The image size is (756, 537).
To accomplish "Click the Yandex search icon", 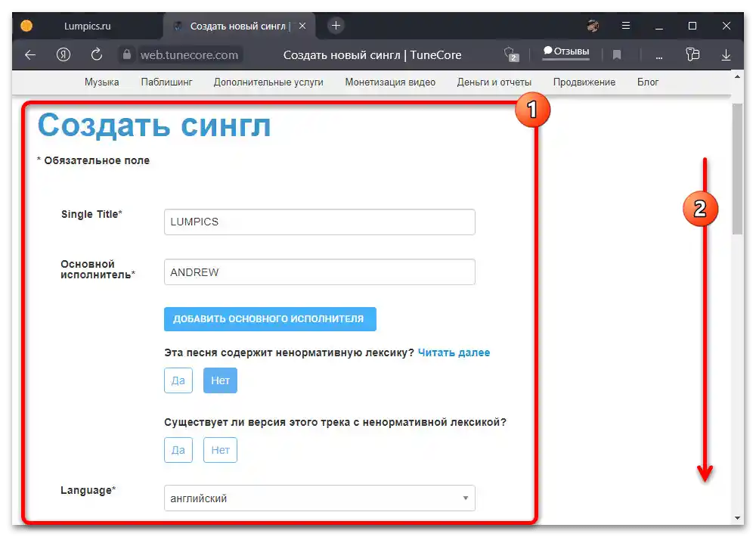I will [x=64, y=54].
